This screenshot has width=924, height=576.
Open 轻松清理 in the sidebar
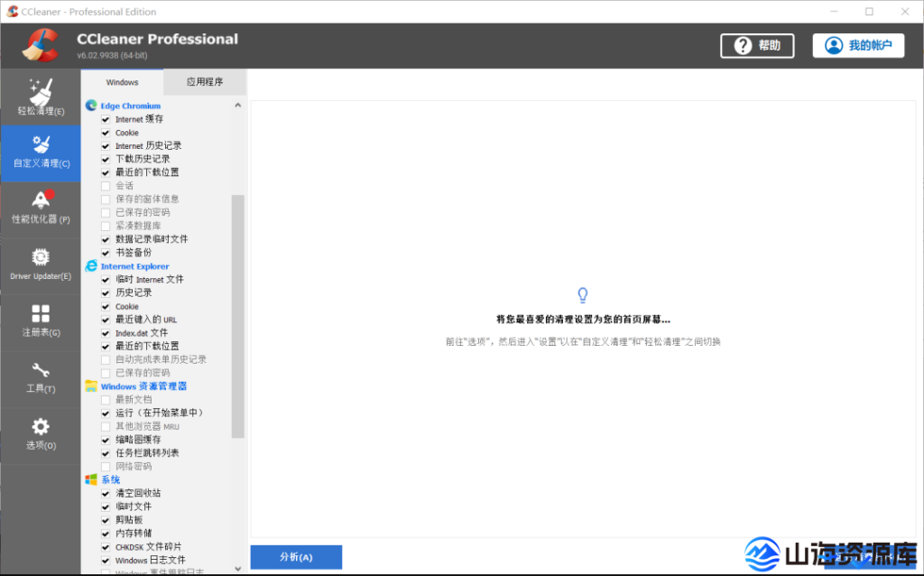coord(40,98)
